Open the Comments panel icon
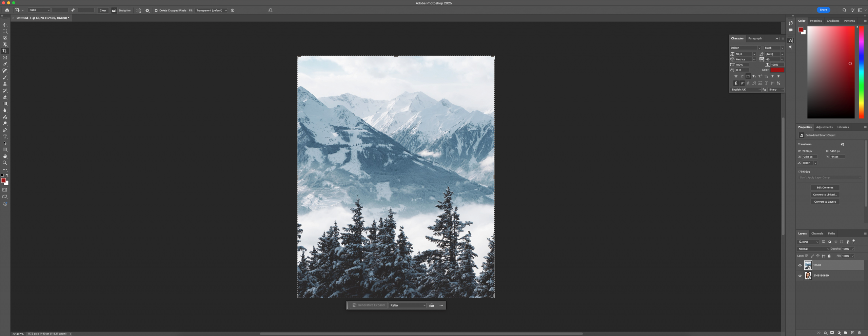The image size is (868, 336). (x=790, y=30)
